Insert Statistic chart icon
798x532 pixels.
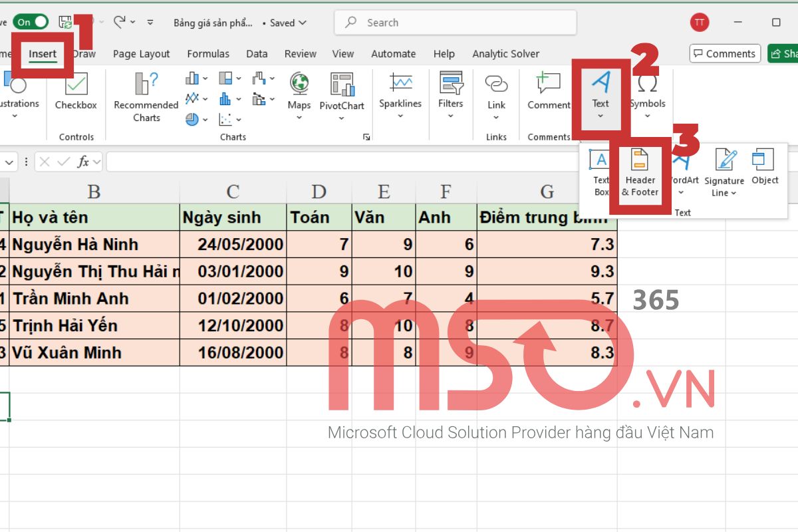pyautogui.click(x=229, y=99)
